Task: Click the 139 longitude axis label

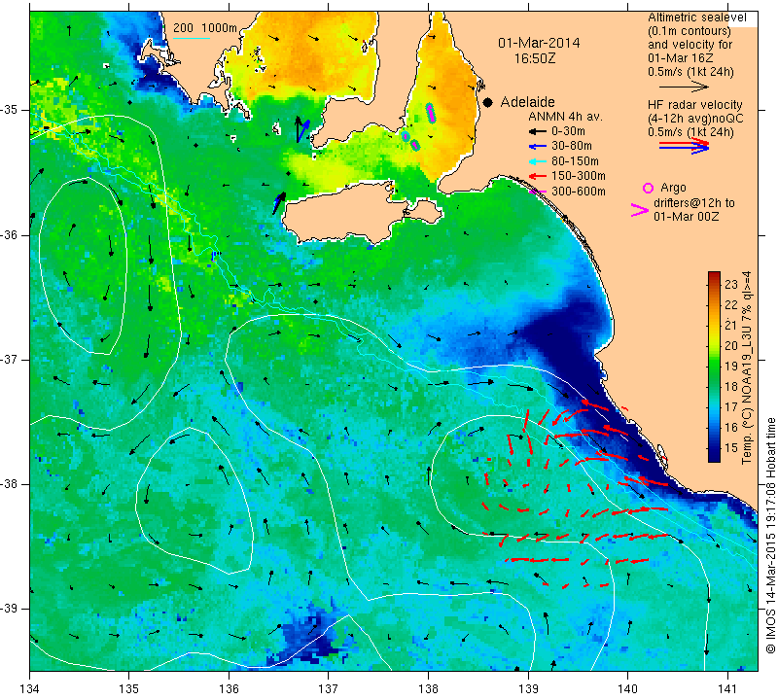Action: pos(528,689)
